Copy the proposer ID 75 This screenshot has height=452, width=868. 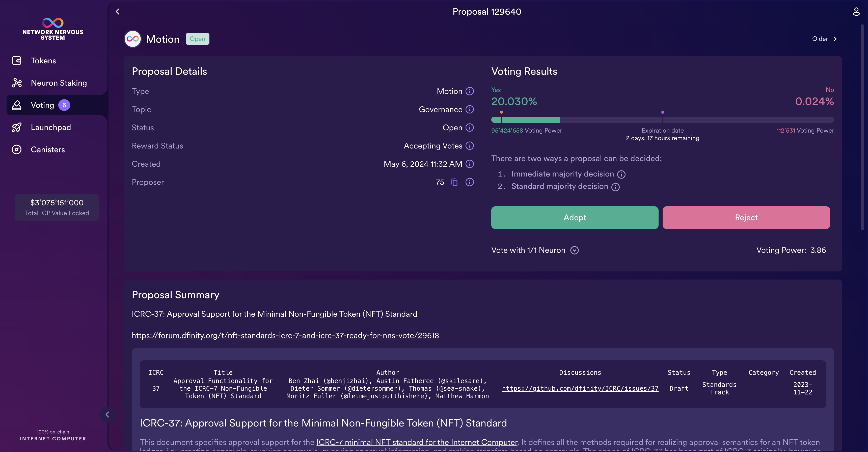pyautogui.click(x=454, y=182)
